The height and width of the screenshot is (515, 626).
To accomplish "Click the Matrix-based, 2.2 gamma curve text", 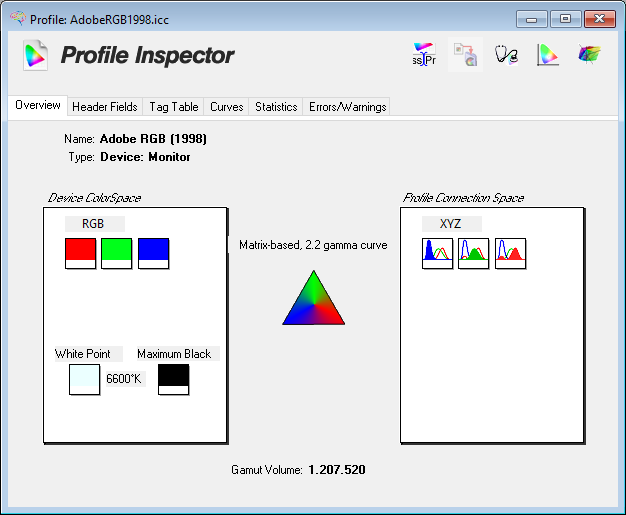I will (313, 245).
